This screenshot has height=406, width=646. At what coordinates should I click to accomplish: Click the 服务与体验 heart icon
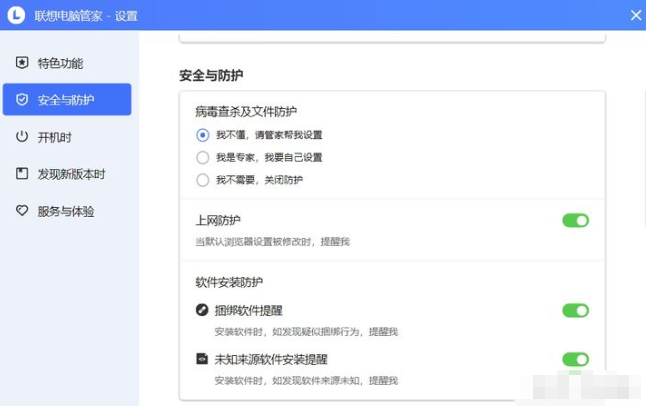[x=22, y=211]
